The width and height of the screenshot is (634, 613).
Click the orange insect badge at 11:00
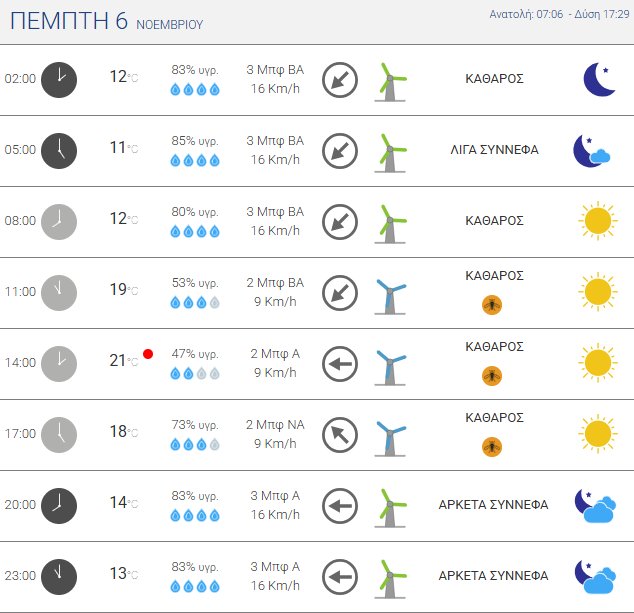492,304
